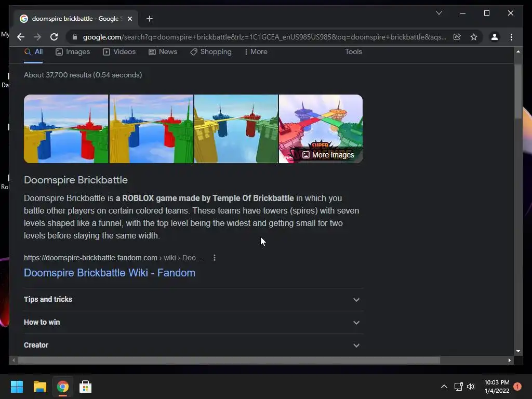Viewport: 532px width, 399px height.
Task: Click the vertical scrollbar thumb
Action: (x=518, y=91)
